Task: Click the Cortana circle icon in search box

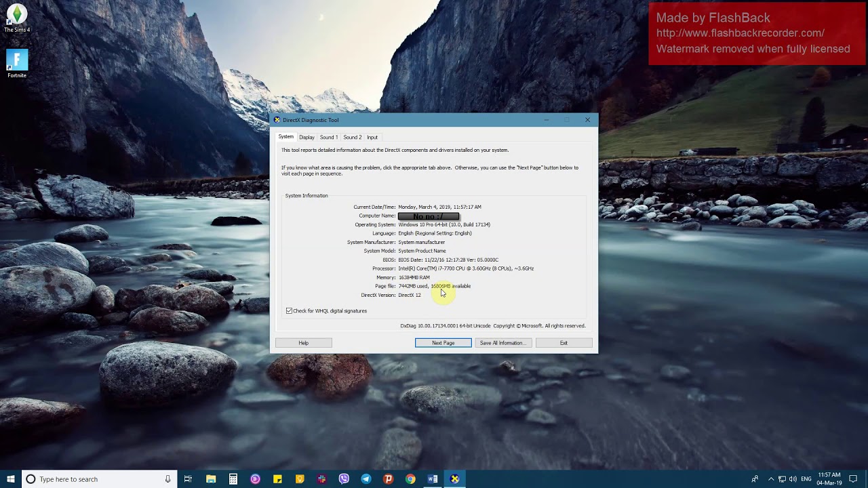Action: (31, 479)
